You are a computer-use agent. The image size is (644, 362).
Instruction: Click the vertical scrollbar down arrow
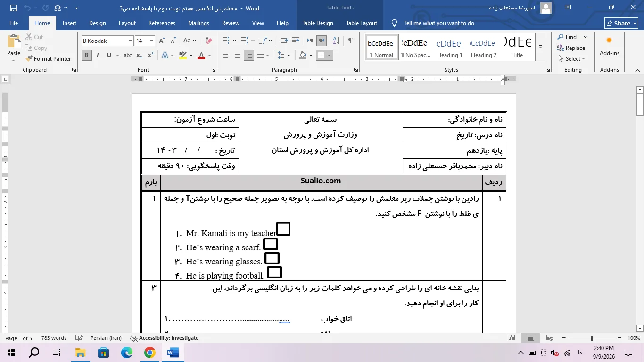(640, 328)
